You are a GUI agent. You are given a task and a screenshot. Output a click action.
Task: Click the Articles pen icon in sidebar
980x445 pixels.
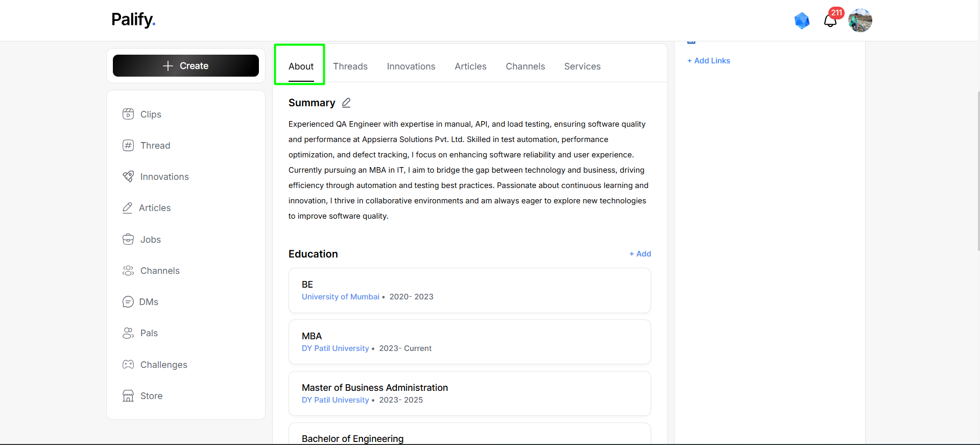click(127, 207)
